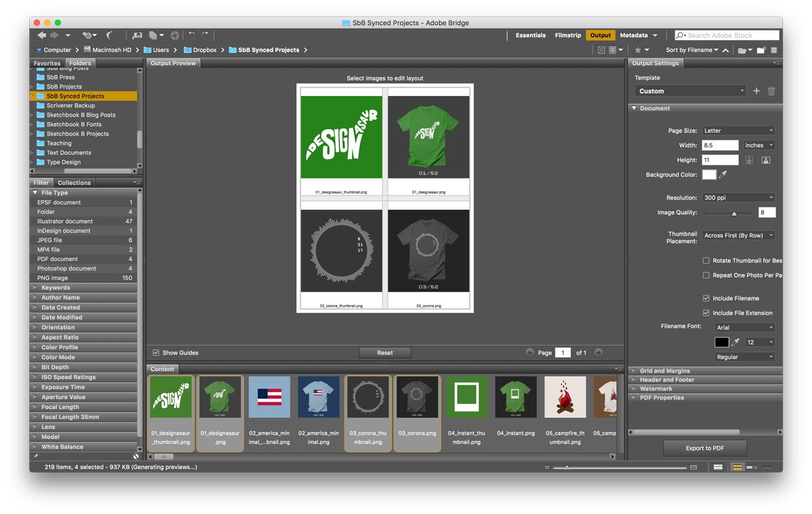Click the Open in Camera Raw icon
812x514 pixels.
point(175,35)
